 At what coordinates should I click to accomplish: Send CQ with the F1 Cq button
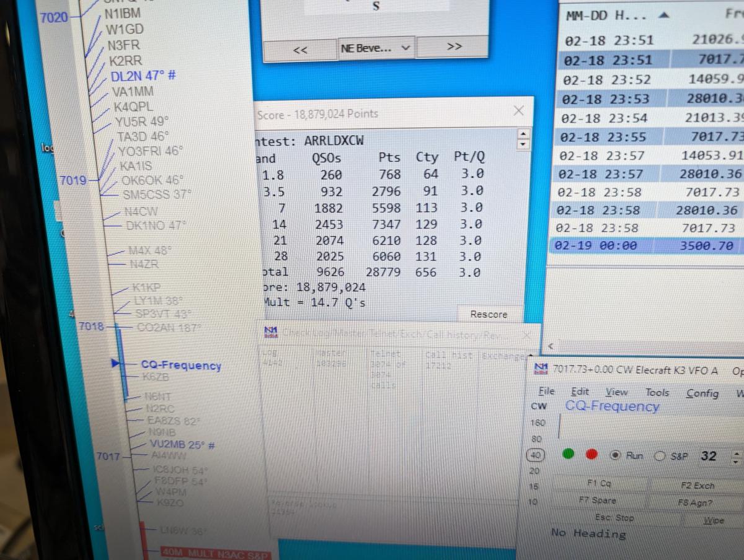[x=599, y=483]
